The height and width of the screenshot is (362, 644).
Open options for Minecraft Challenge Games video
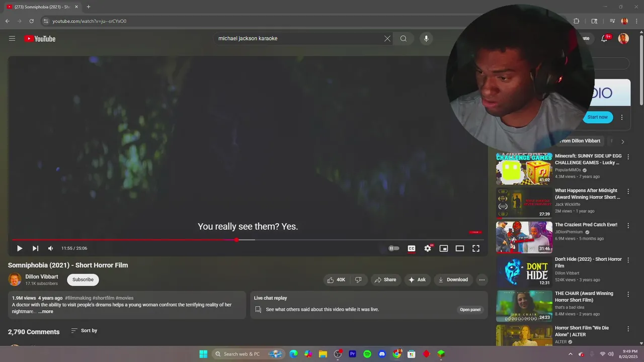point(628,157)
